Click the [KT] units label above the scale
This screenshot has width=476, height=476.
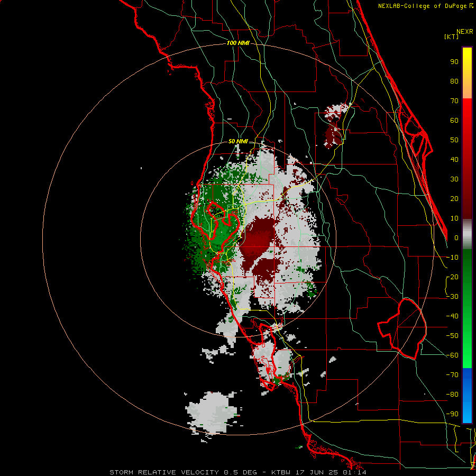pyautogui.click(x=452, y=36)
